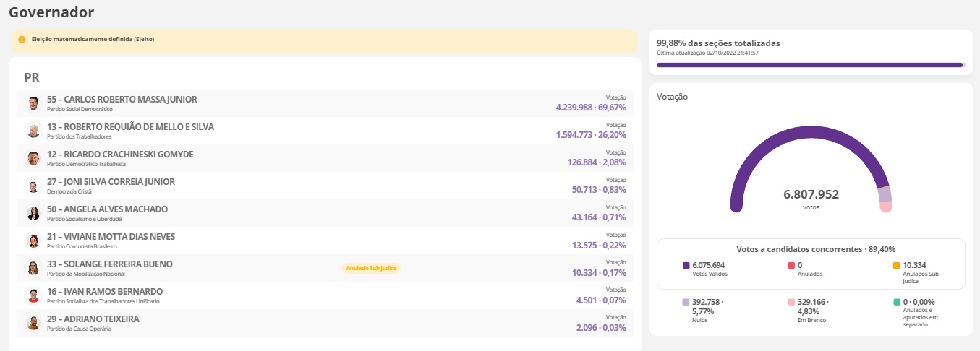This screenshot has height=351, width=980.
Task: Click Solange Ferreira Bueno's candidate photo
Action: tap(33, 268)
